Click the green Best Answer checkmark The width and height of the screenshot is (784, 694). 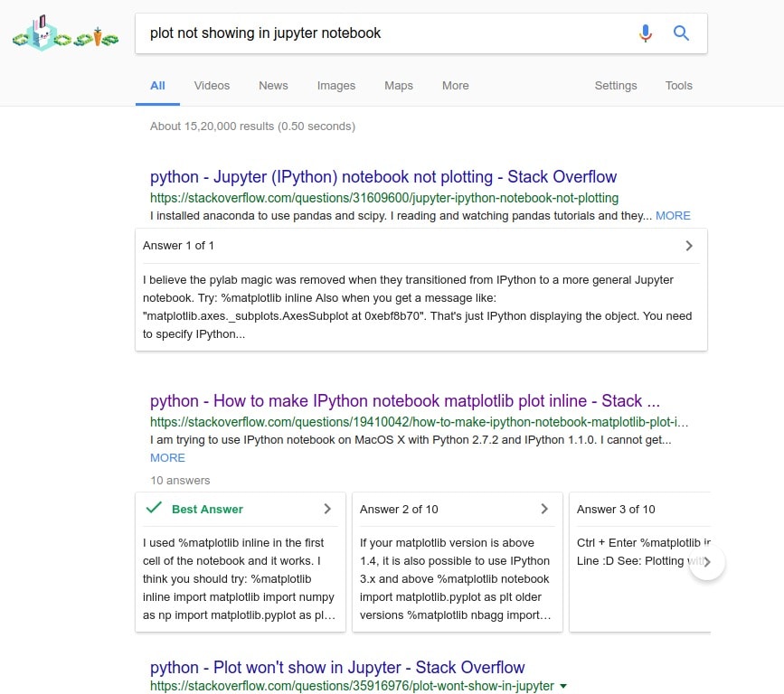154,509
